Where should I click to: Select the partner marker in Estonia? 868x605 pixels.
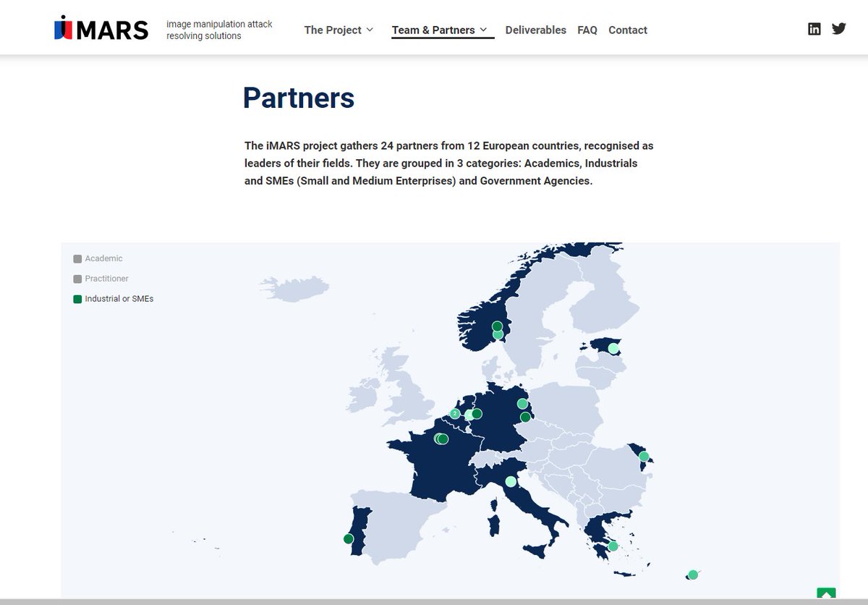[x=614, y=349]
